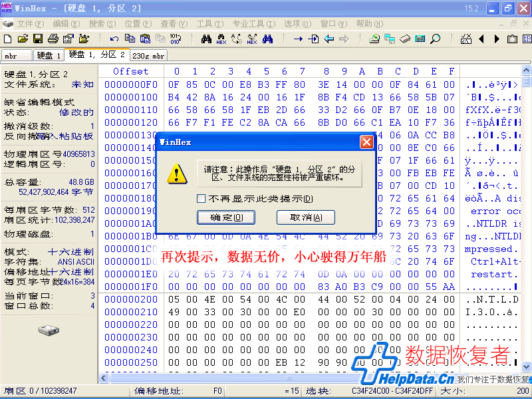Click the Clone Disk toolbar icon

click(390, 39)
